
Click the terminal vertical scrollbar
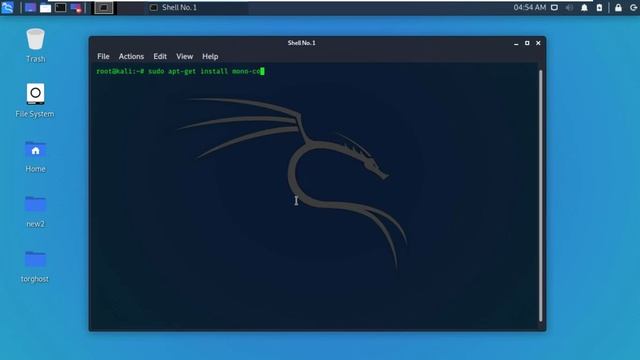coord(541,196)
